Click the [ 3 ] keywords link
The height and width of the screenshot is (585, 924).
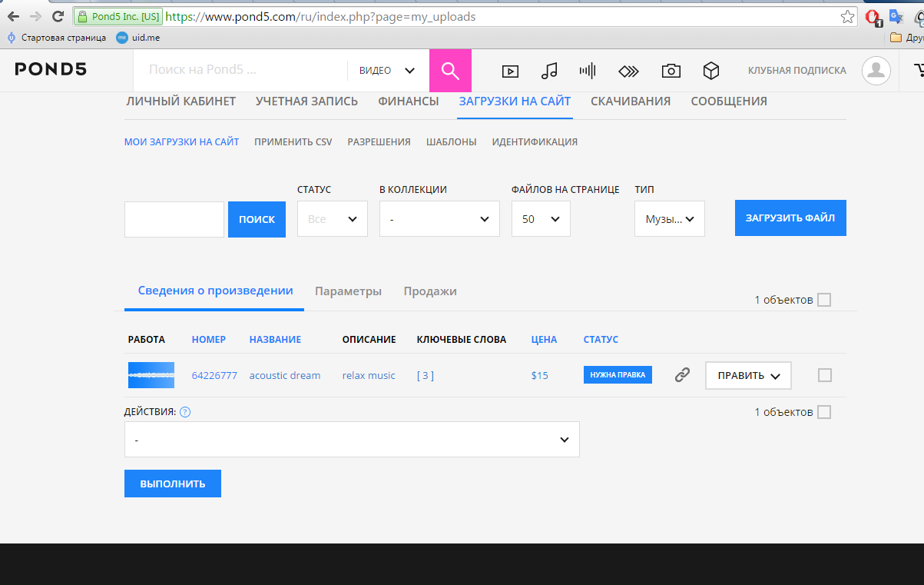click(426, 375)
